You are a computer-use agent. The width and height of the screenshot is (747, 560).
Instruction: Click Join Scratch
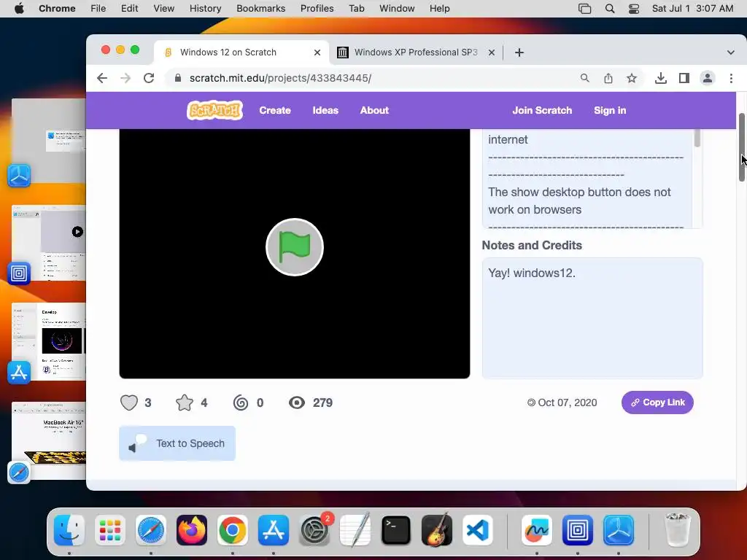[542, 110]
